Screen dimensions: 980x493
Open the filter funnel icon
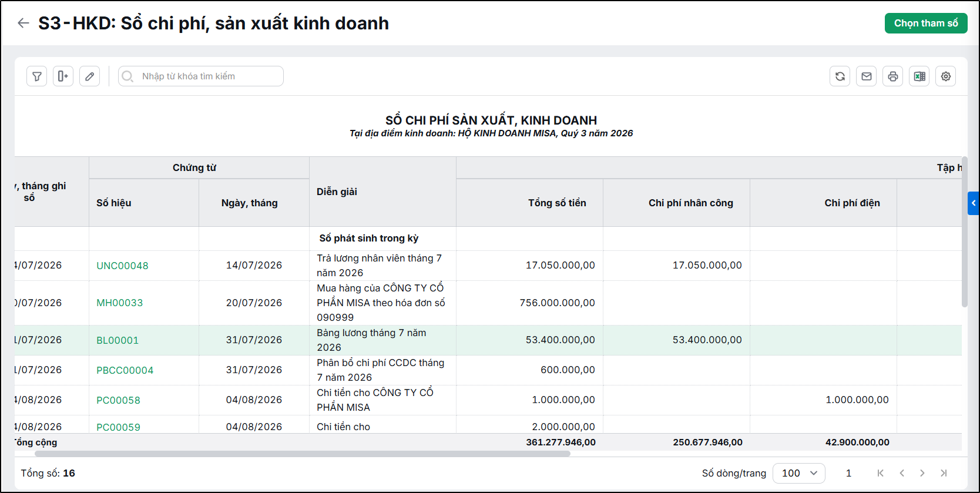pos(36,76)
